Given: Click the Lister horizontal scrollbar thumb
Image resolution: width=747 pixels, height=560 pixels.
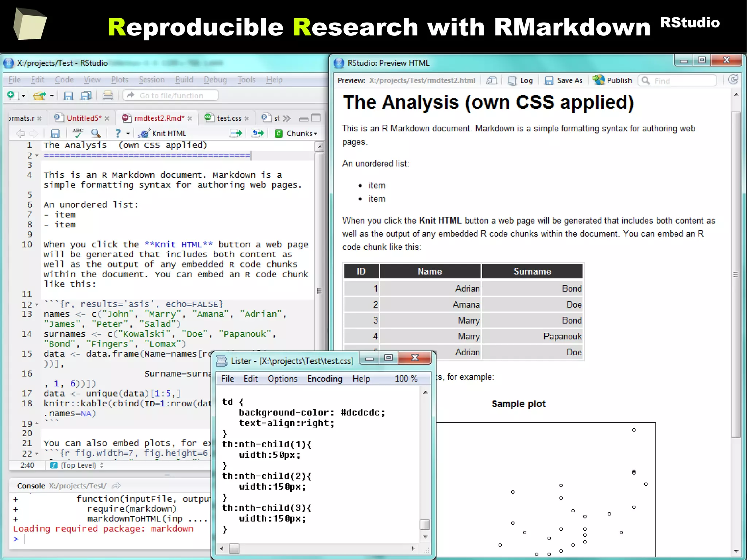Looking at the screenshot, I should click(234, 548).
